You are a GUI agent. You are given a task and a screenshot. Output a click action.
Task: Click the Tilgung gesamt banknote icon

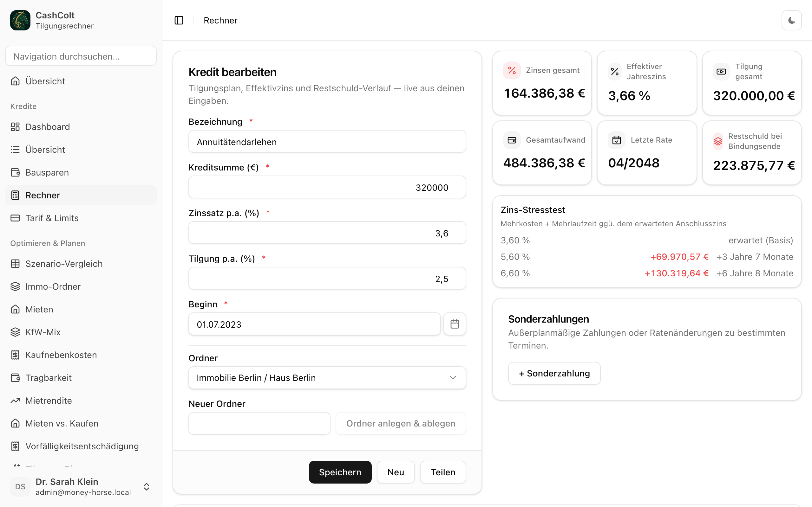point(721,71)
